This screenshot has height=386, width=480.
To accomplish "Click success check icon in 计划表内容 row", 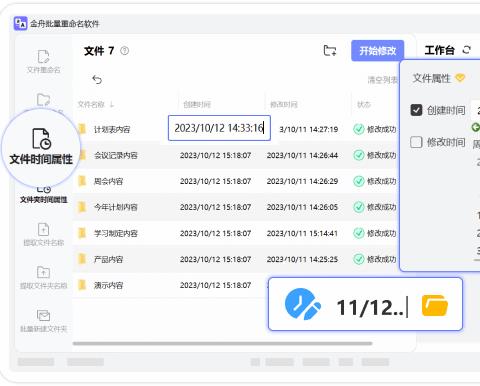I will pos(359,129).
